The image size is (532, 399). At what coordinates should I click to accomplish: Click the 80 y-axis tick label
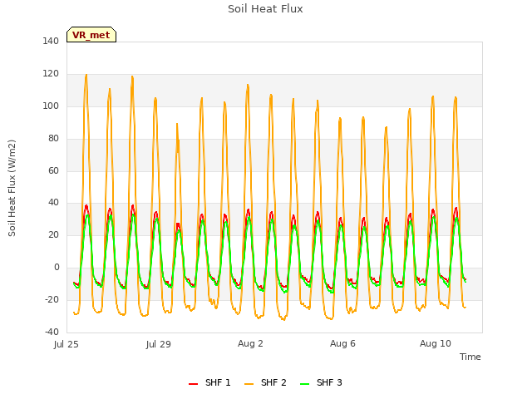coord(53,138)
